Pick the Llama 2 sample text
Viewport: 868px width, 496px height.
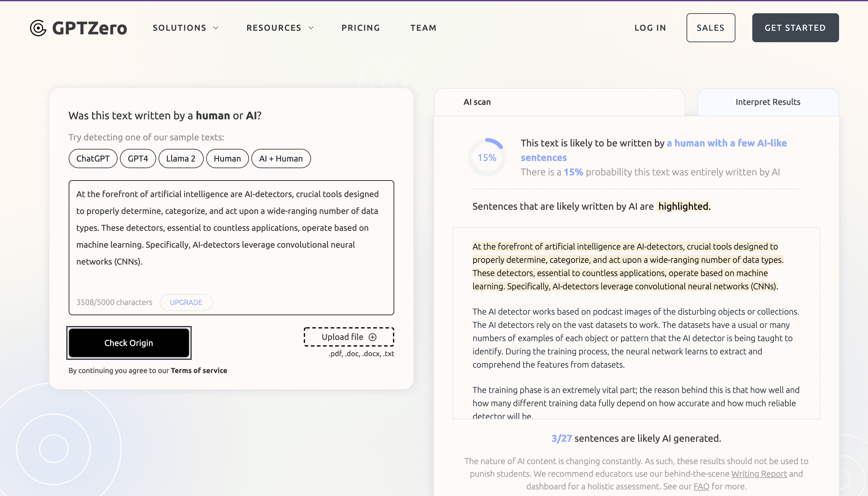[x=181, y=159]
